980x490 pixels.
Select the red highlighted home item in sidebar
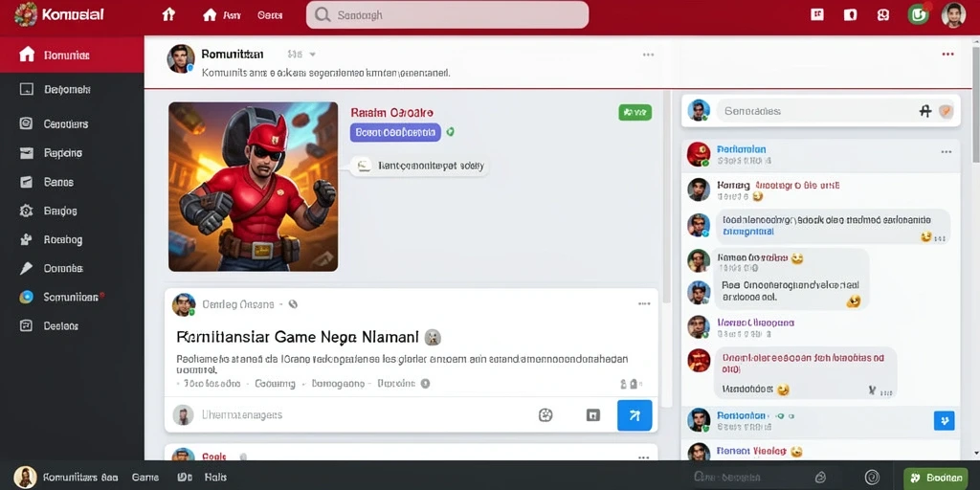coord(72,55)
